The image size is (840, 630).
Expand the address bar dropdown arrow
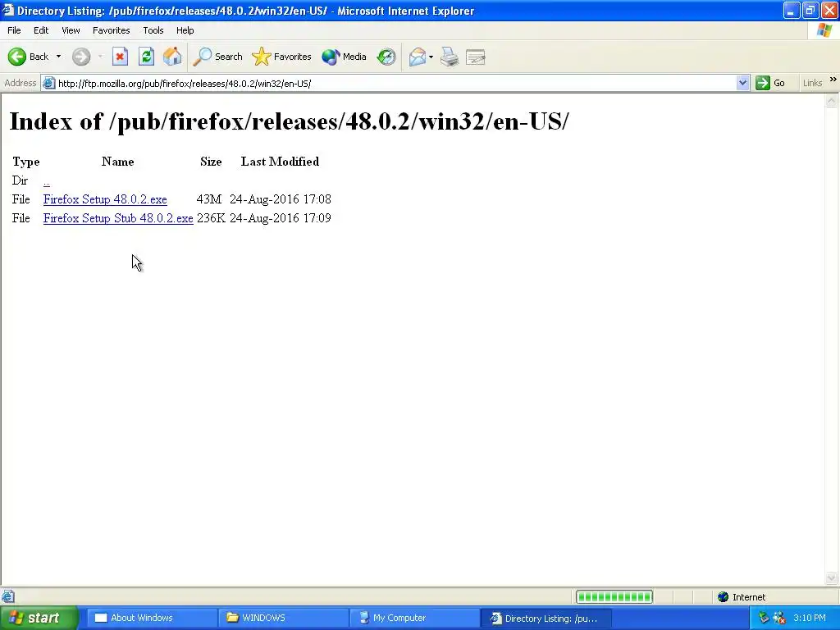point(742,83)
